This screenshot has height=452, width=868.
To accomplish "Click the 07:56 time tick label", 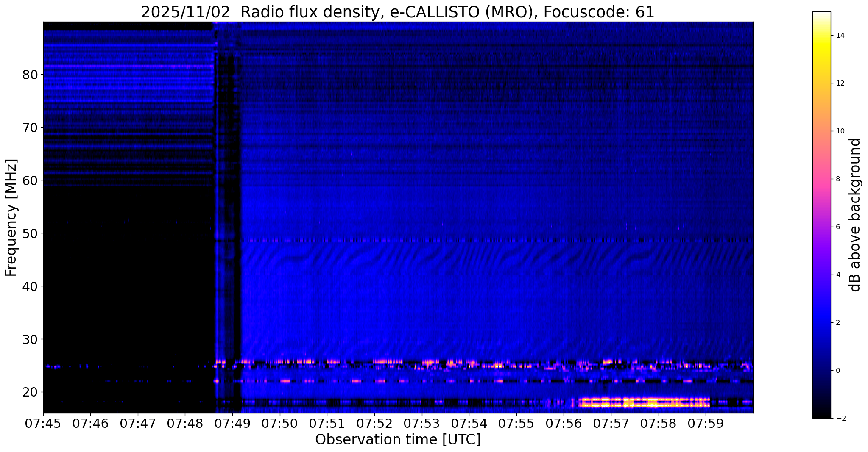I will click(564, 423).
